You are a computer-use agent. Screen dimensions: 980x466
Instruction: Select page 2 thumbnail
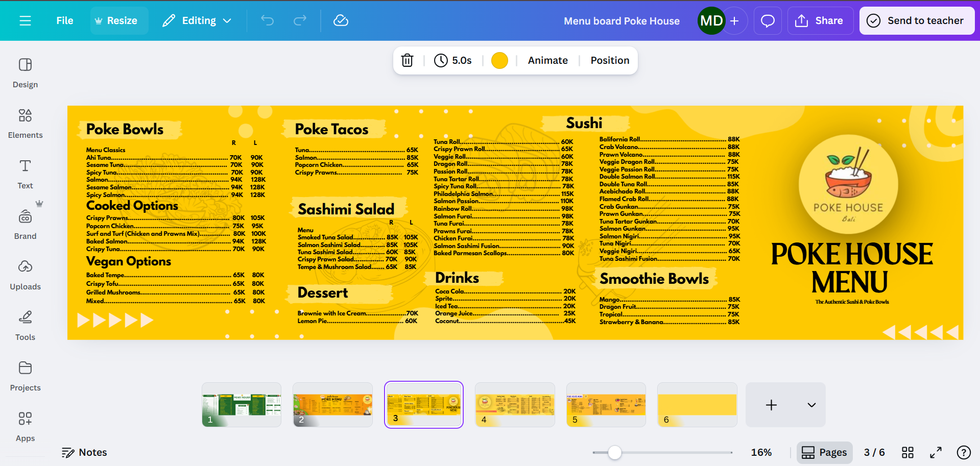click(332, 405)
